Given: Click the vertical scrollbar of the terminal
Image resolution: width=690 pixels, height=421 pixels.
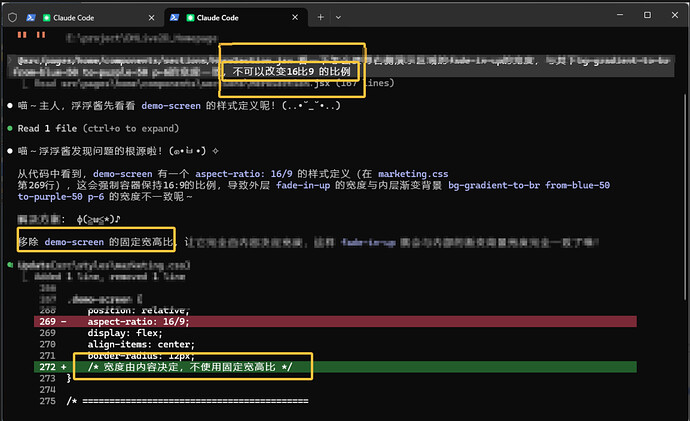Looking at the screenshot, I should click(685, 198).
